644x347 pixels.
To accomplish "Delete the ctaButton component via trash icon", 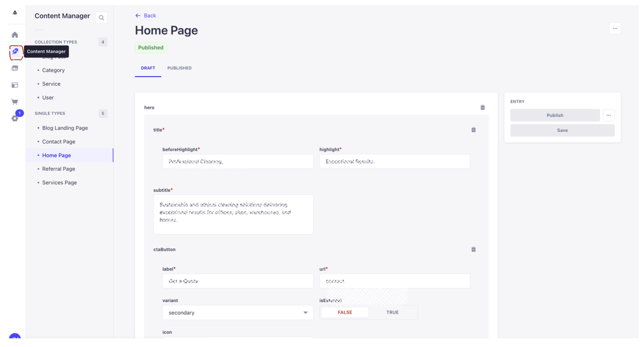I will [473, 249].
